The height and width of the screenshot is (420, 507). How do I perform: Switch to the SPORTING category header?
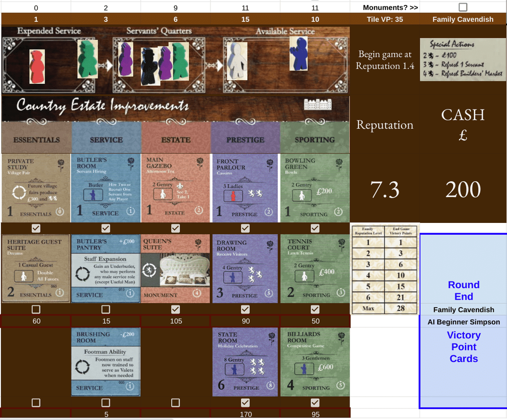point(315,139)
